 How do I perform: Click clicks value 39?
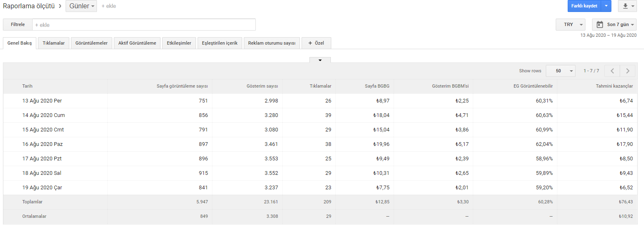point(328,115)
